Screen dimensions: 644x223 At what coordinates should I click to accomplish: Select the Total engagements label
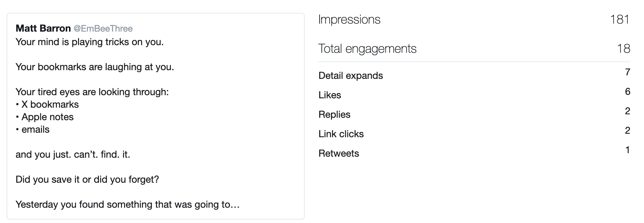click(x=367, y=49)
